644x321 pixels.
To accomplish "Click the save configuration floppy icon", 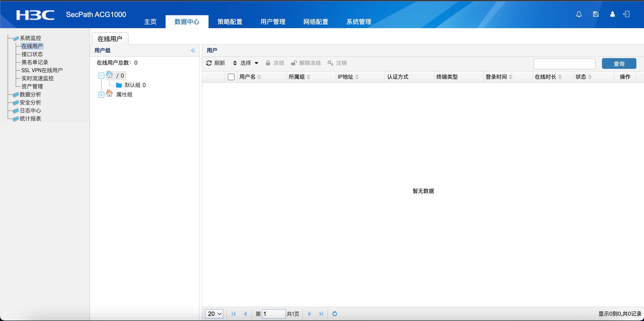I will pos(595,14).
